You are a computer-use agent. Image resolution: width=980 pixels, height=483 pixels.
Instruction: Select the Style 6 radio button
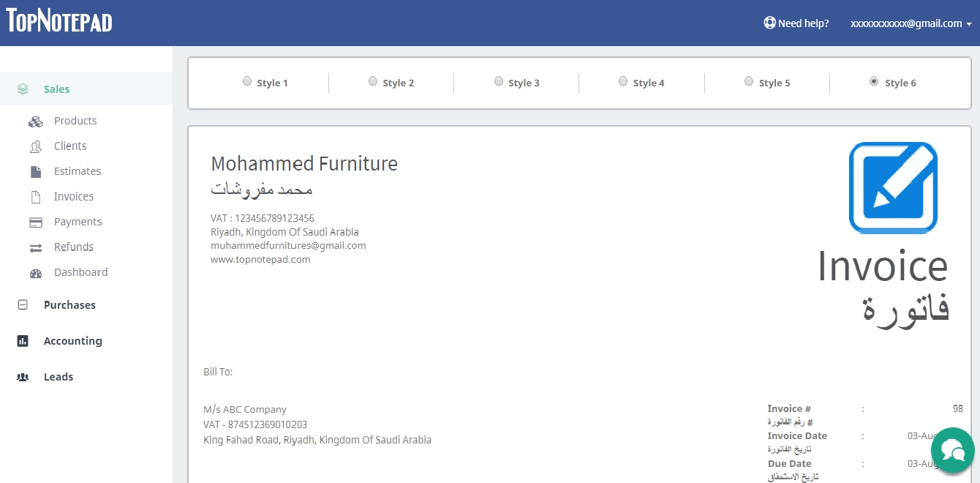[874, 81]
